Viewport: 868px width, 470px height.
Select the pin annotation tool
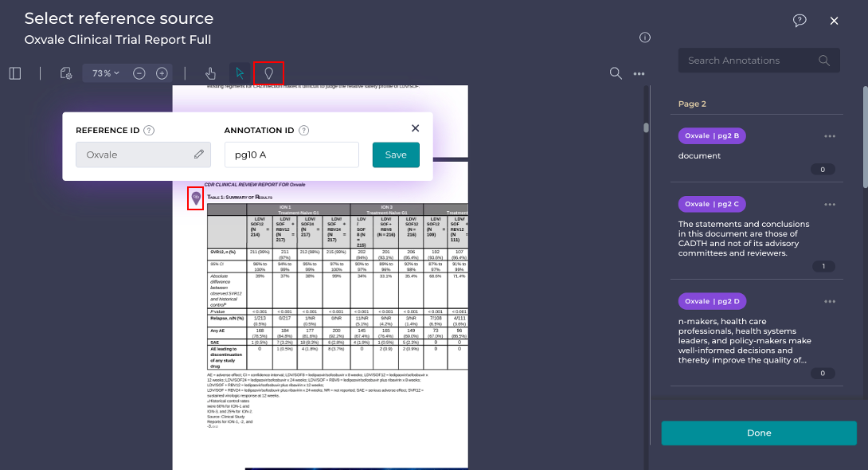268,73
